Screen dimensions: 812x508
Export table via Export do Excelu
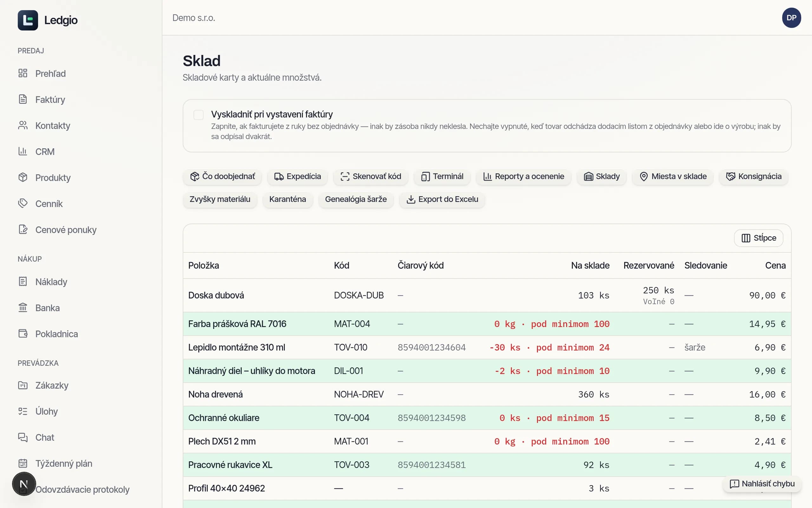point(442,199)
